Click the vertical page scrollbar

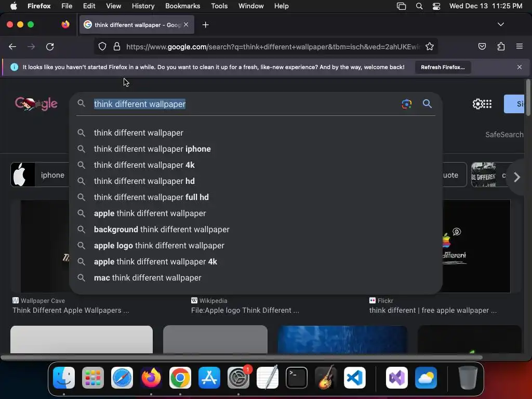(x=528, y=98)
